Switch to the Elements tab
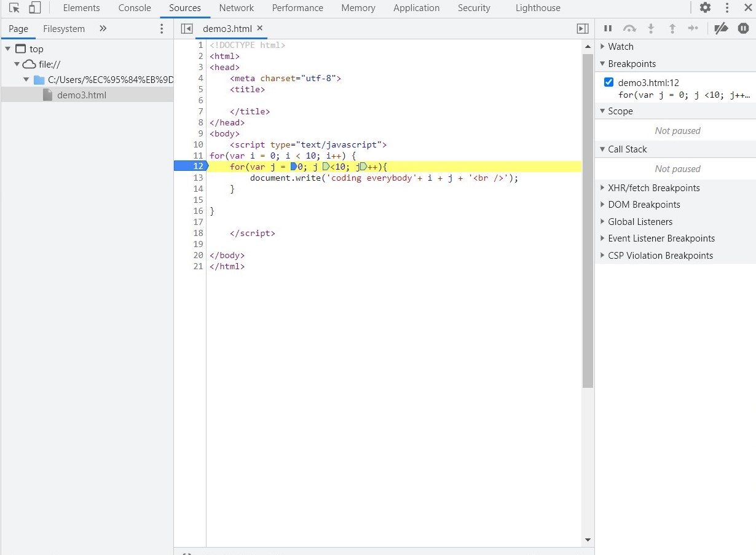This screenshot has height=555, width=756. 81,8
